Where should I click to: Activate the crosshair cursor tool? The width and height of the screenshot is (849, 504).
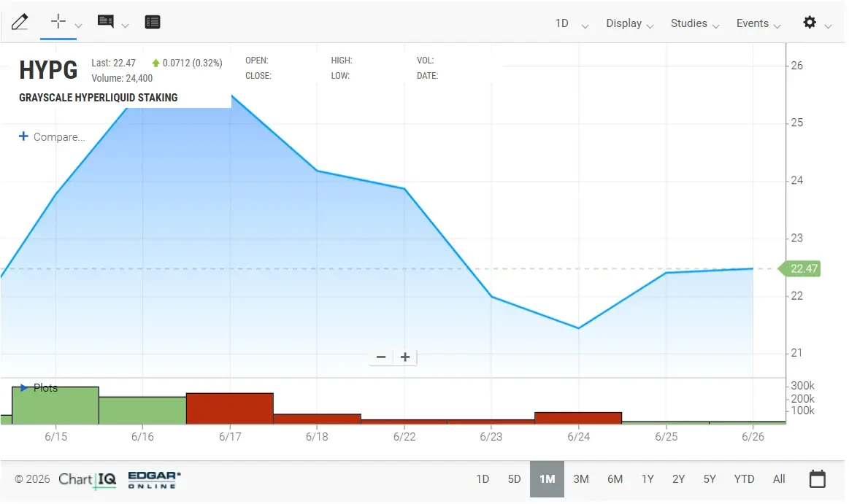[x=58, y=22]
